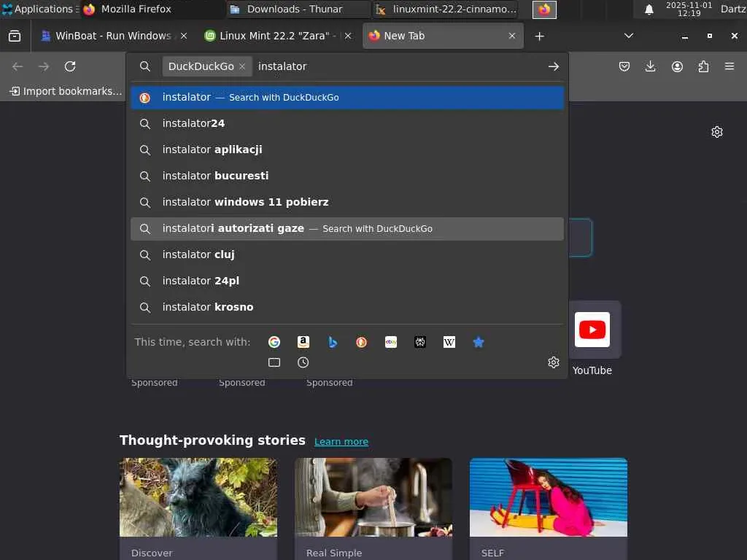Click the highlighted Firefox icon in panel

click(x=544, y=9)
